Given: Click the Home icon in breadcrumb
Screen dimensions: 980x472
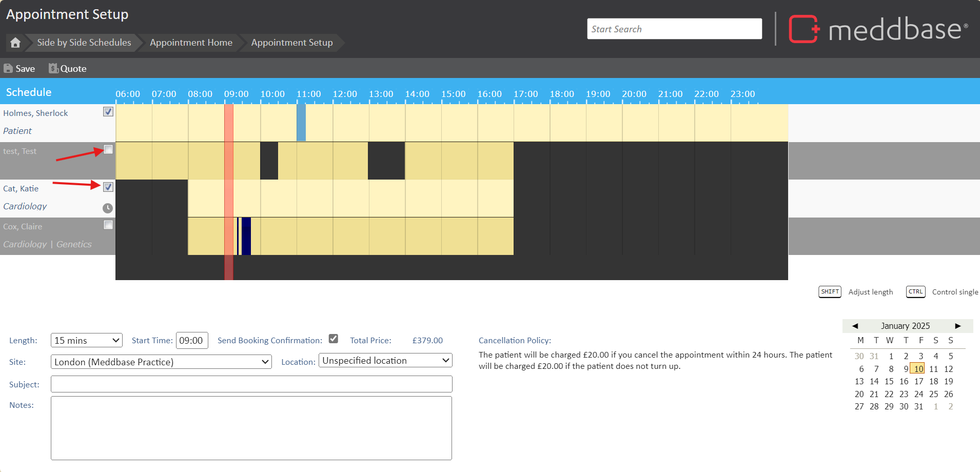Looking at the screenshot, I should tap(15, 43).
